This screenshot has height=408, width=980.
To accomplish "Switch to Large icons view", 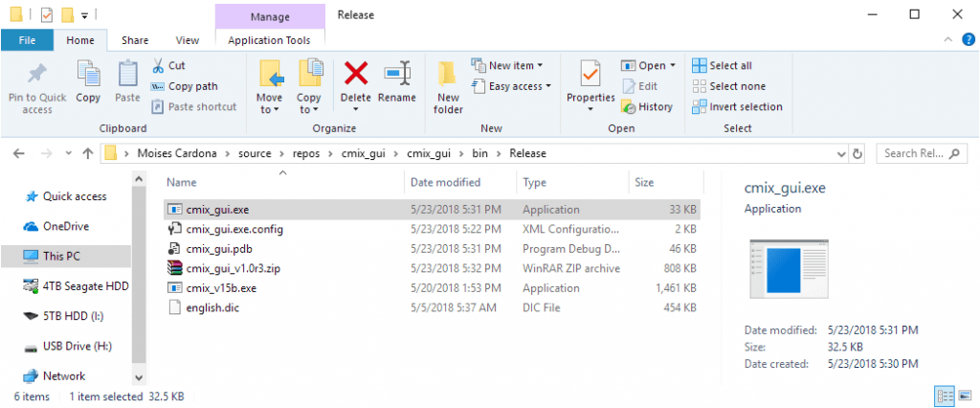I will coord(965,396).
